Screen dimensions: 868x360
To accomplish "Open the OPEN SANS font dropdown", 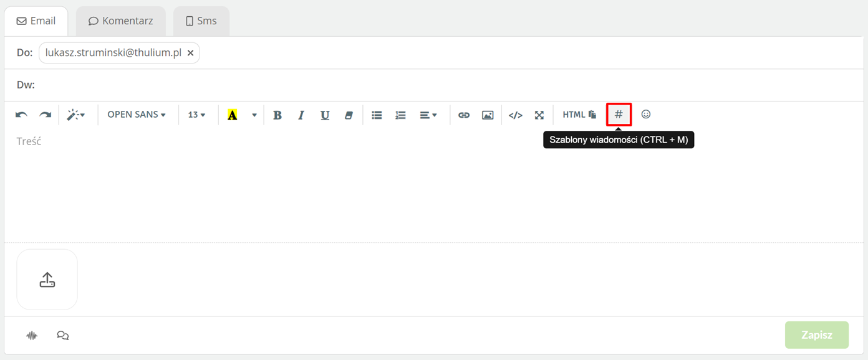I will pos(137,115).
